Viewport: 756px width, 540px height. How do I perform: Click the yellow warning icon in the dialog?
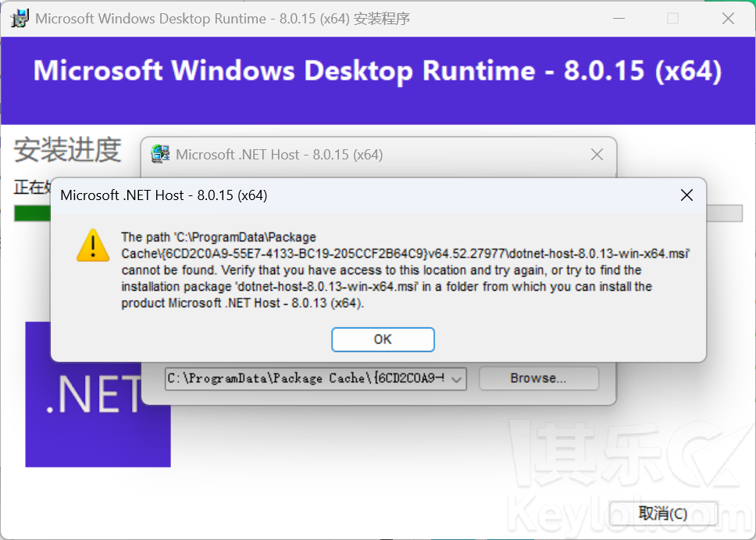coord(93,245)
